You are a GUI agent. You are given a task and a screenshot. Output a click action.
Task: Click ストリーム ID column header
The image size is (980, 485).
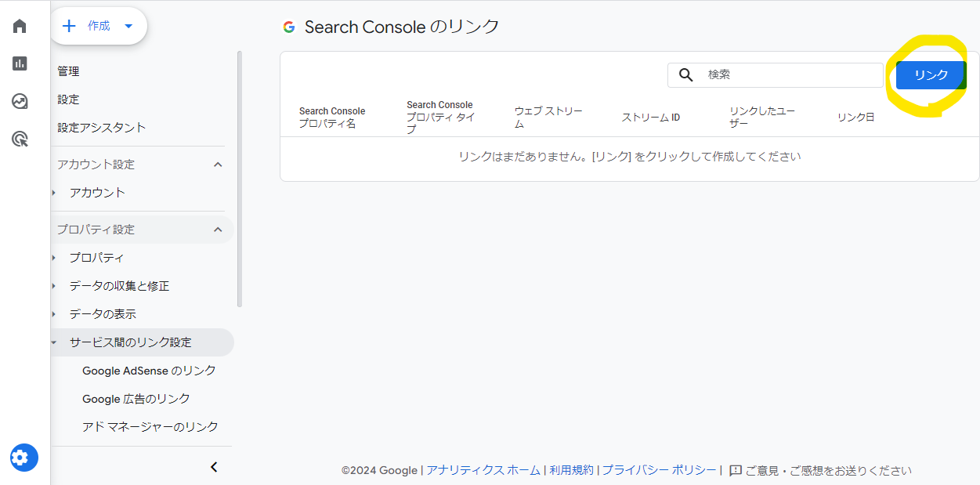click(x=651, y=118)
